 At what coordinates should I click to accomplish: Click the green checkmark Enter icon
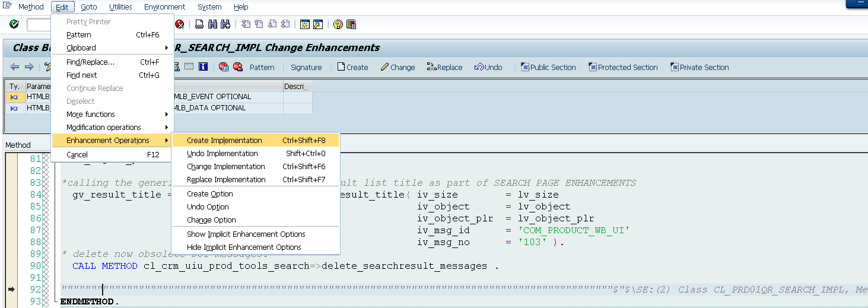tap(14, 24)
